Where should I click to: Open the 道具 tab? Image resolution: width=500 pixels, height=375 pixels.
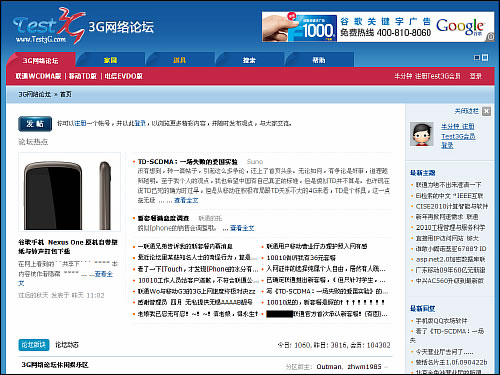pos(179,60)
